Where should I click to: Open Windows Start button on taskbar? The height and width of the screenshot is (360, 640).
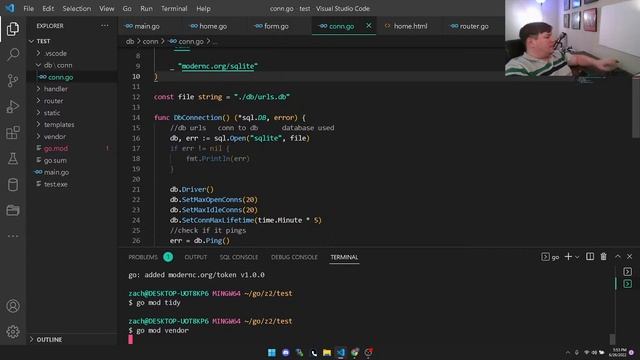271,352
